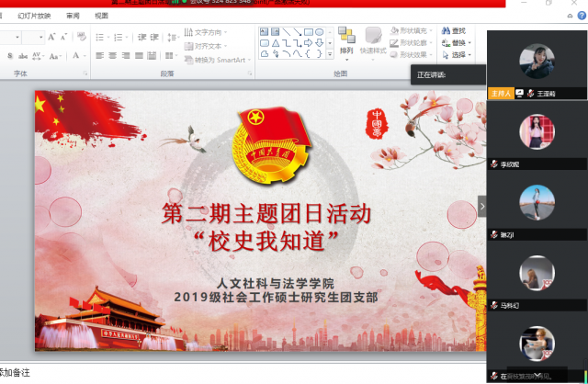This screenshot has height=384, width=588.
Task: Apply distributed alignment
Action: click(152, 55)
